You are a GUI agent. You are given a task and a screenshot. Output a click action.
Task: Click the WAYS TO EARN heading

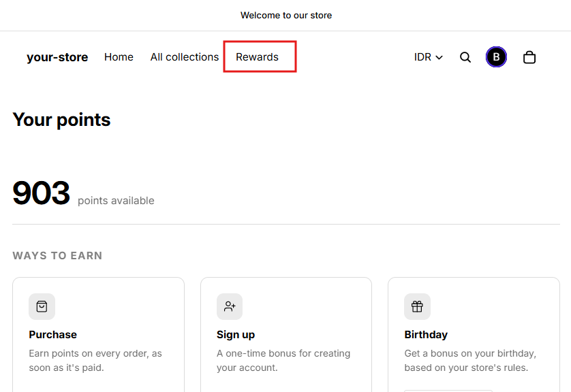[x=57, y=256]
